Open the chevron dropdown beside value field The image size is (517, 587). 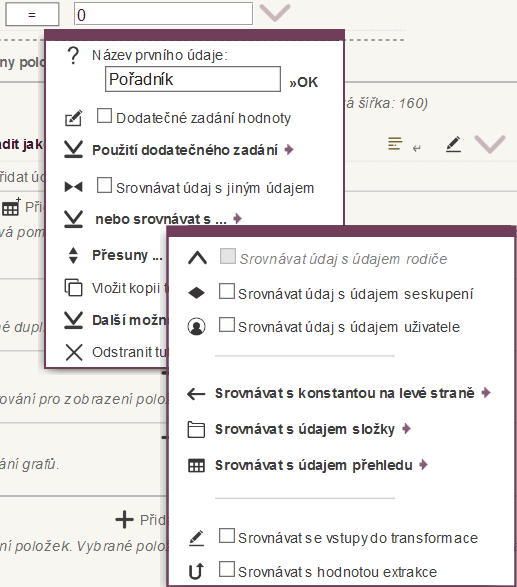pyautogui.click(x=275, y=13)
